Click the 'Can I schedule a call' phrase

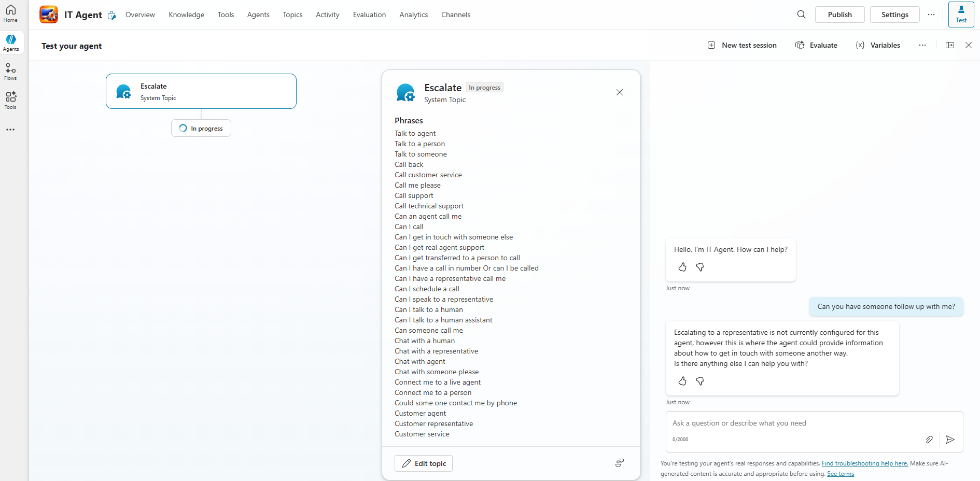427,289
